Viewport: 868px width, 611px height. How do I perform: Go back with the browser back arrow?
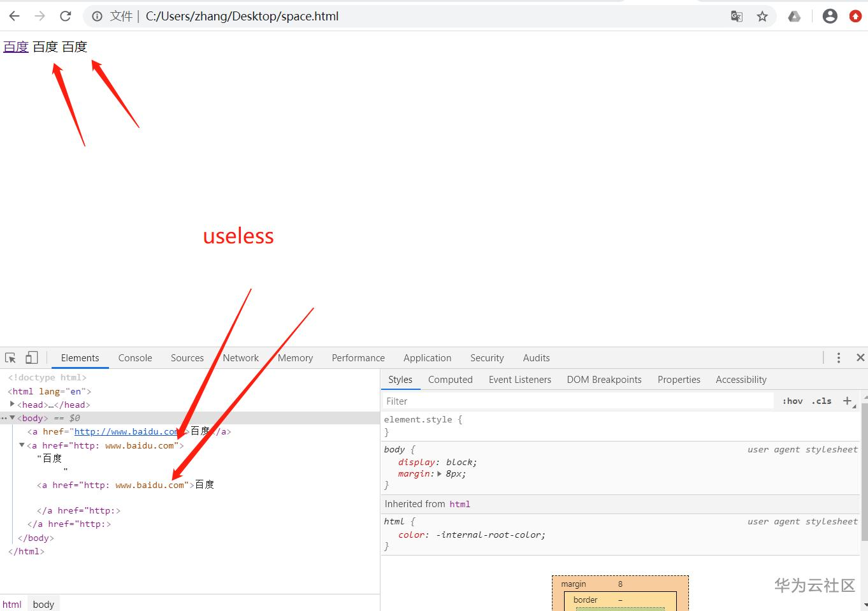(14, 16)
